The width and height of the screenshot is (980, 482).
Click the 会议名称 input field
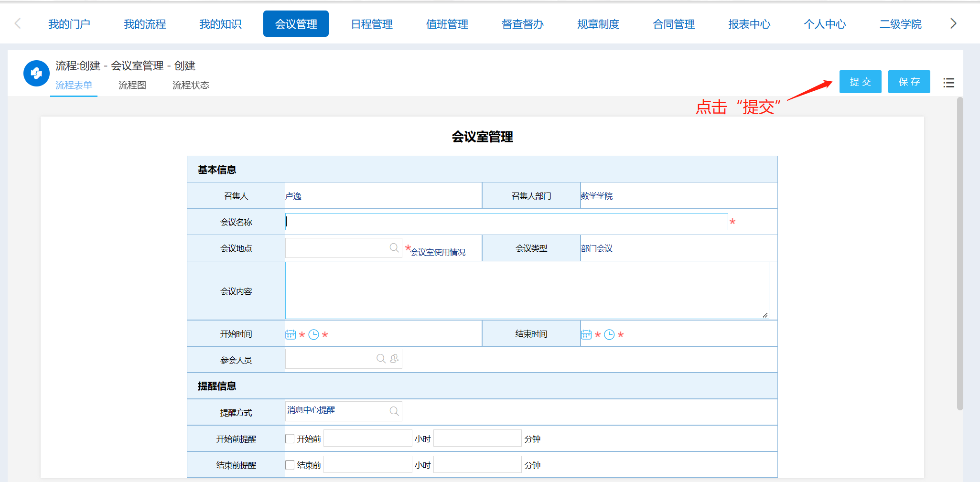click(506, 222)
